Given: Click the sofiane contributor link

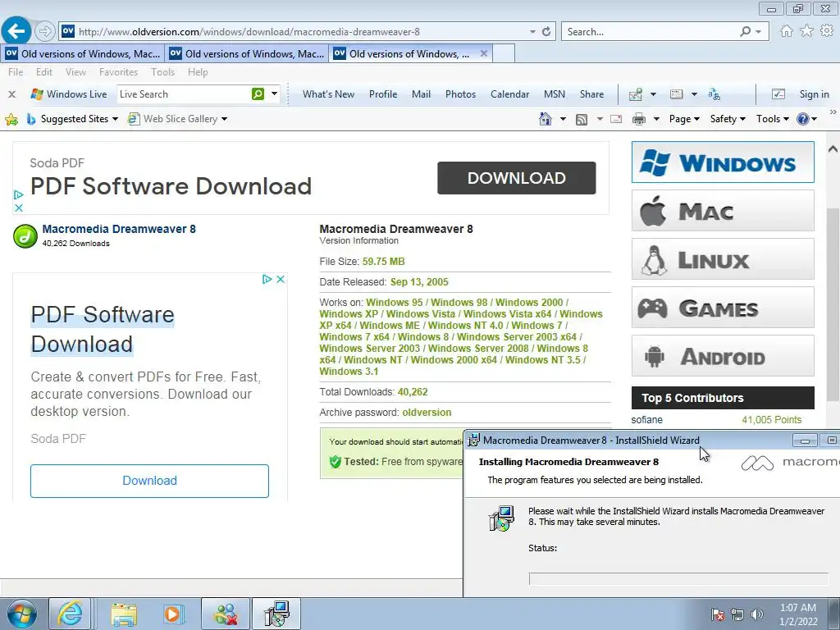Looking at the screenshot, I should tap(646, 420).
